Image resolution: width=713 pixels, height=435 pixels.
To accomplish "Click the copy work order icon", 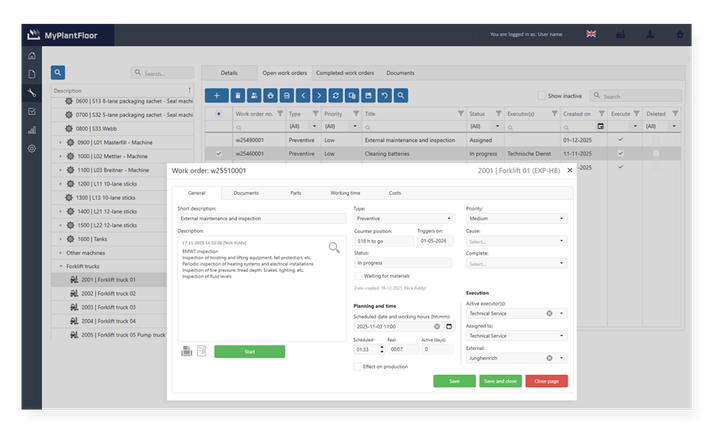I will coord(352,95).
